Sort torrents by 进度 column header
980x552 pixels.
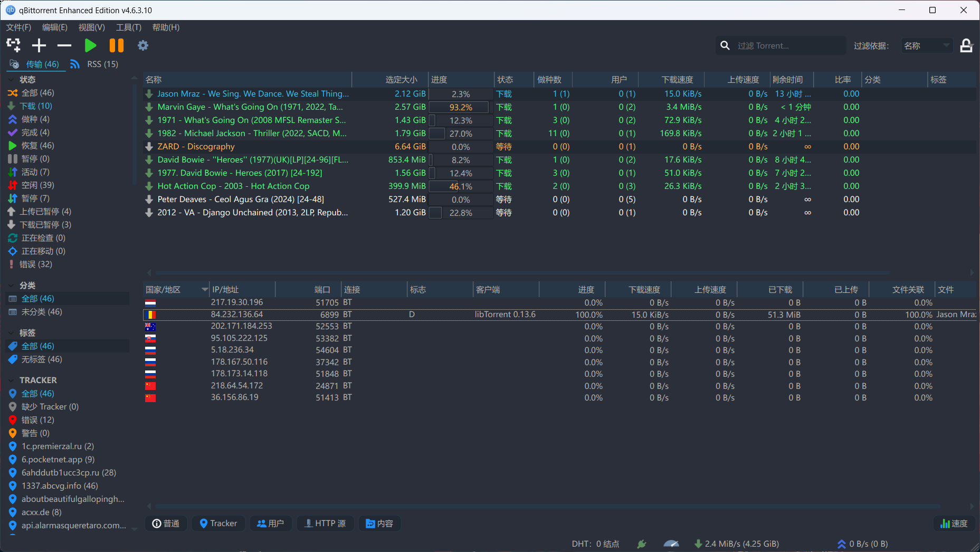[461, 80]
